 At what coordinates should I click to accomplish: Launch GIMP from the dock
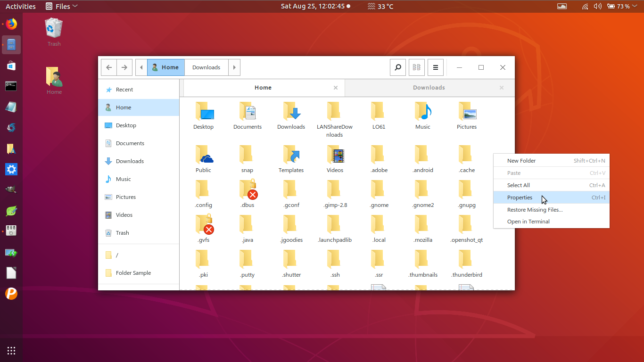(11, 189)
